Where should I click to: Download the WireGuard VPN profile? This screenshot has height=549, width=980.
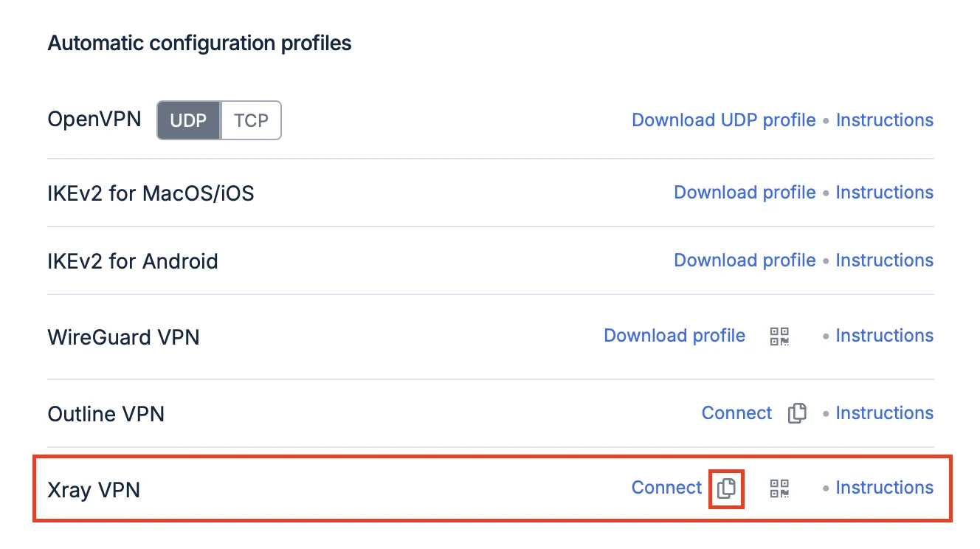click(674, 336)
